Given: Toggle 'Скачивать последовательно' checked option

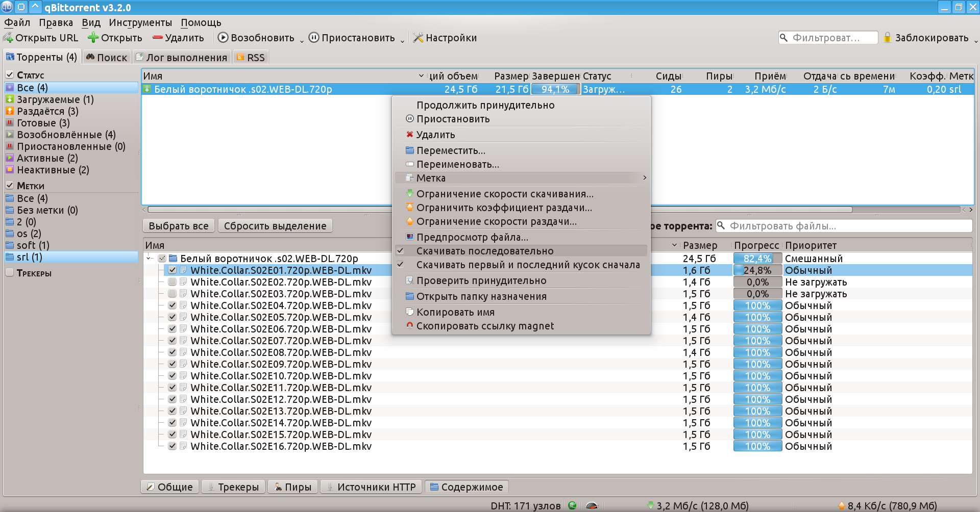Looking at the screenshot, I should [x=521, y=251].
